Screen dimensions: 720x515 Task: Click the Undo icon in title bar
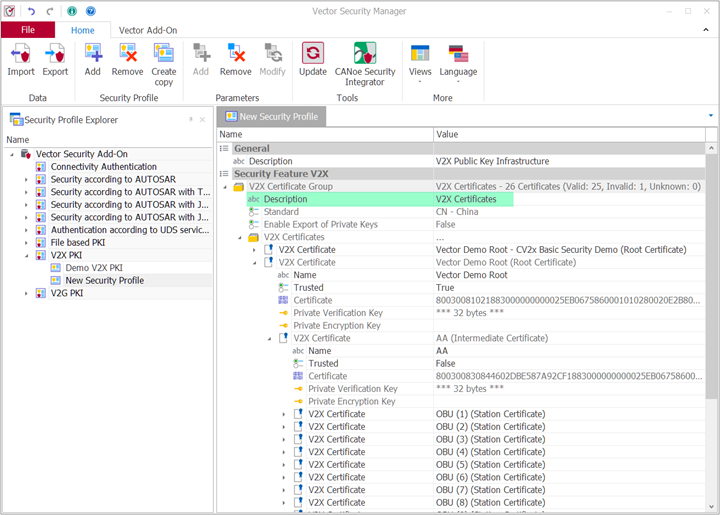[x=32, y=11]
